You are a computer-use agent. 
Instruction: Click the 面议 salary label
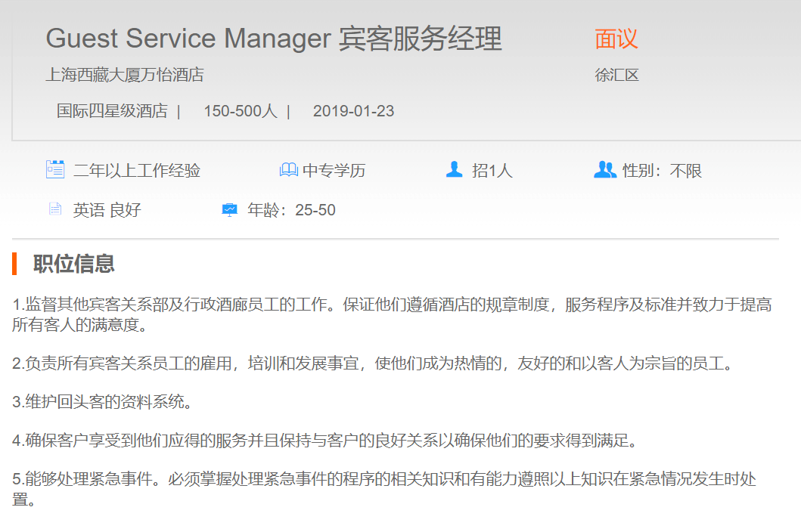[x=616, y=39]
